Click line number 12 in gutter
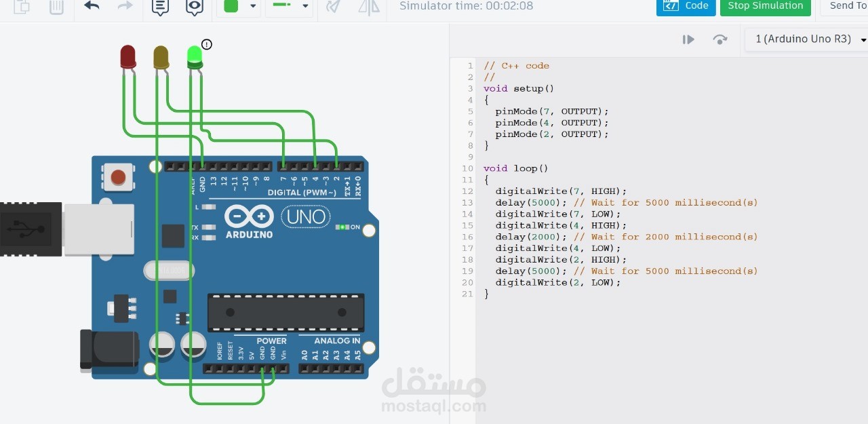The image size is (868, 424). point(467,191)
